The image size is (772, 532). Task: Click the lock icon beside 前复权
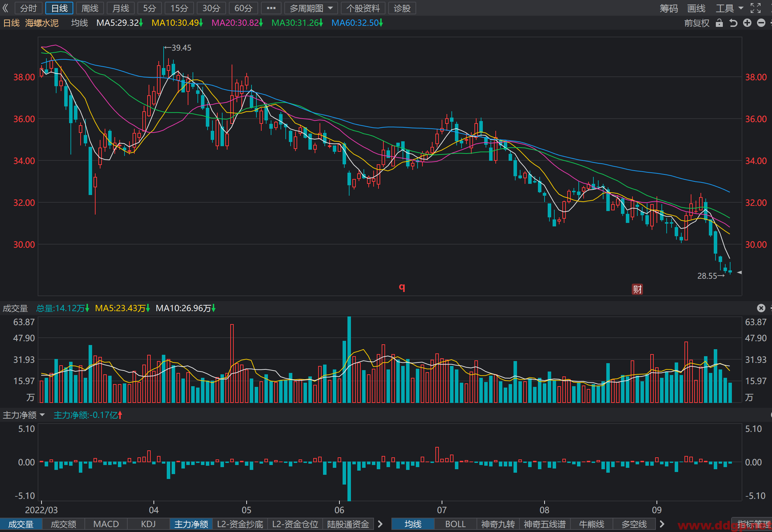(x=719, y=23)
